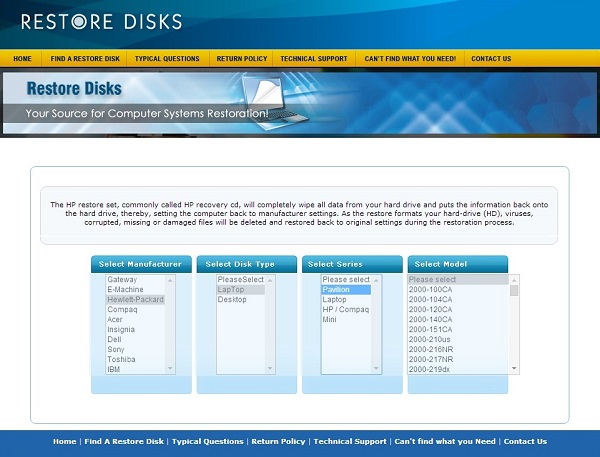The width and height of the screenshot is (600, 457).
Task: Pick model 2000-100CA
Action: coord(458,289)
